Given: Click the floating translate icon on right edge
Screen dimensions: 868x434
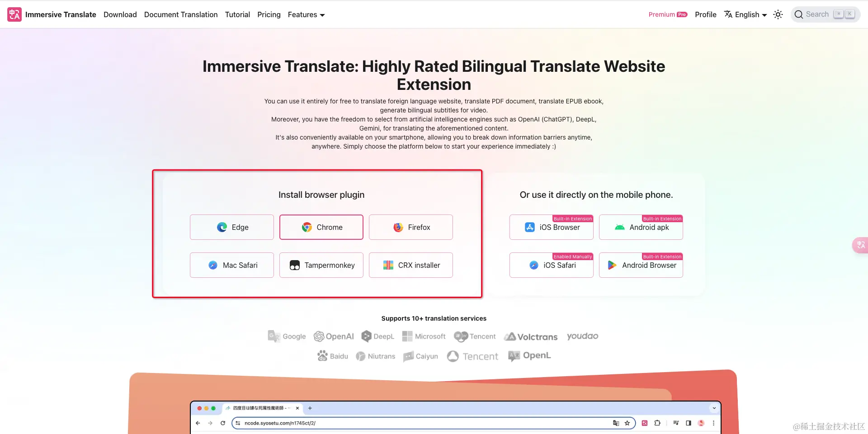Looking at the screenshot, I should (860, 245).
